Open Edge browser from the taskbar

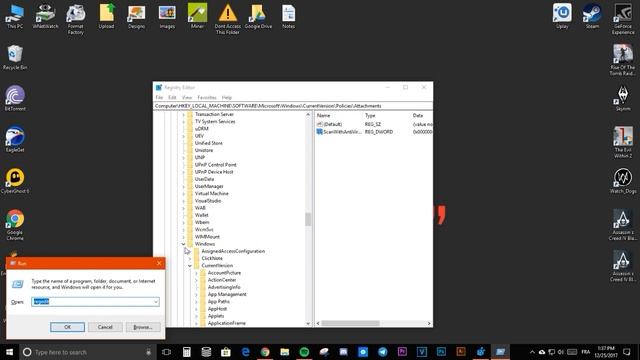pos(245,352)
